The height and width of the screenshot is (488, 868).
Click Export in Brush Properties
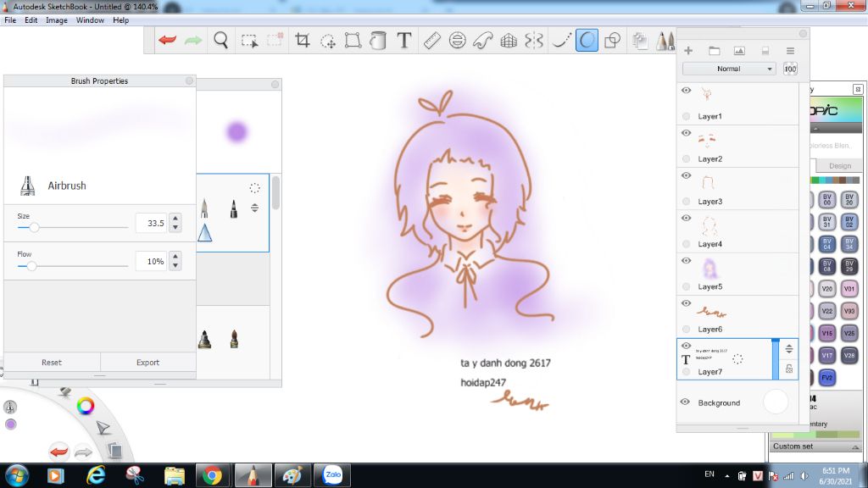coord(147,363)
